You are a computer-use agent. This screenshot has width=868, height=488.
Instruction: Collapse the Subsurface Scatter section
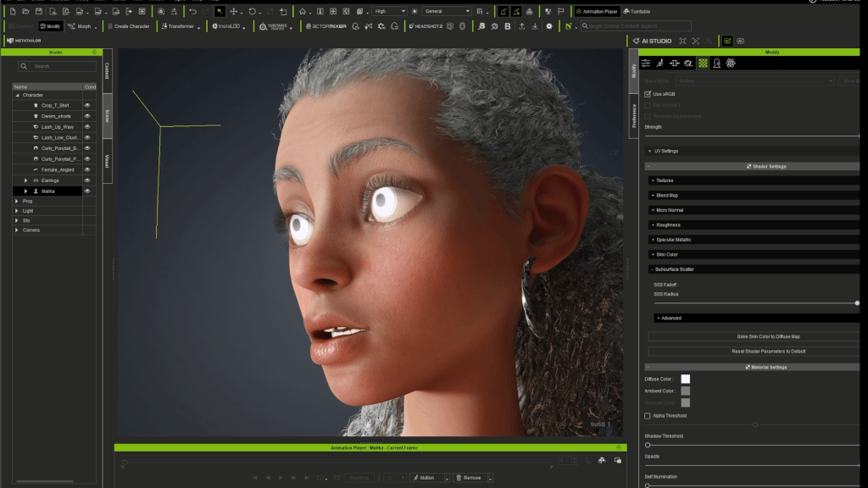(754, 269)
